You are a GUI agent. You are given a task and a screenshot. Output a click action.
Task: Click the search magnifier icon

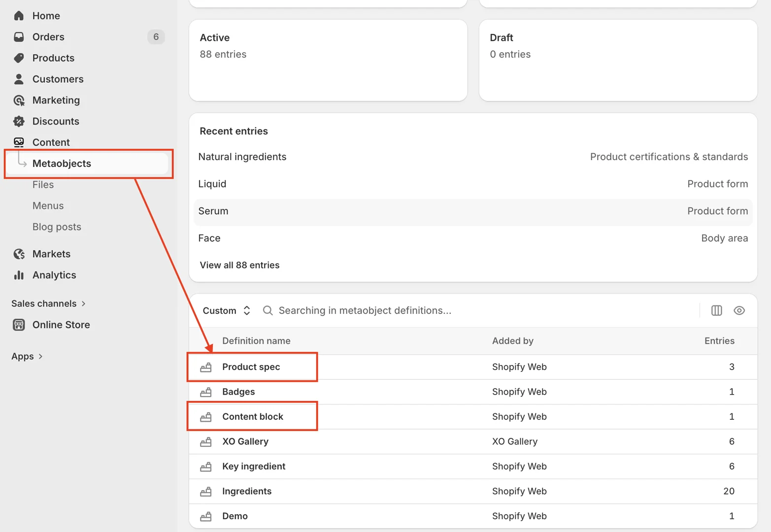pos(268,310)
